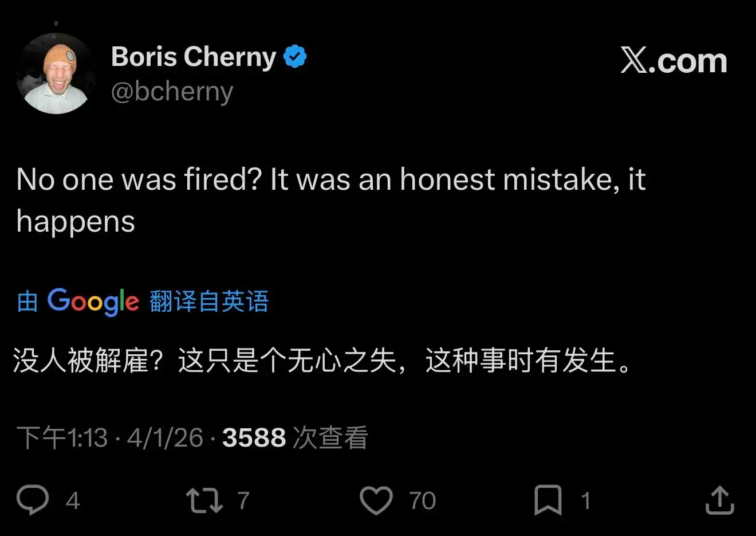Screen dimensions: 756x536
Task: Open Boris Cherny's profile picture
Action: pos(56,74)
